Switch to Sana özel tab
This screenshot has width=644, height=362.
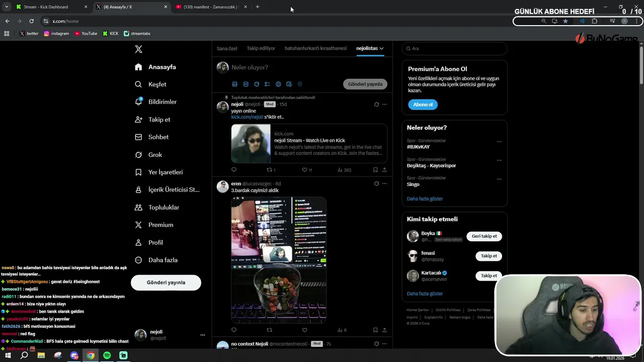(x=227, y=48)
